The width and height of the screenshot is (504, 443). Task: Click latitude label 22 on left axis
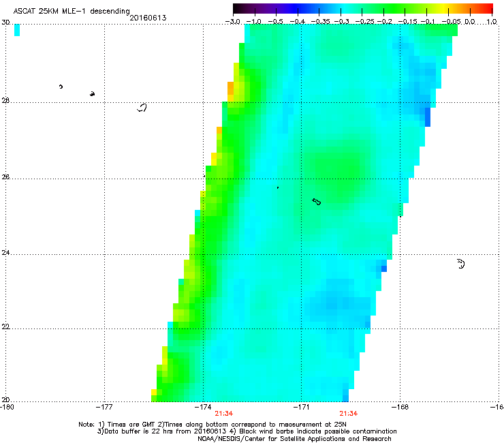5,326
